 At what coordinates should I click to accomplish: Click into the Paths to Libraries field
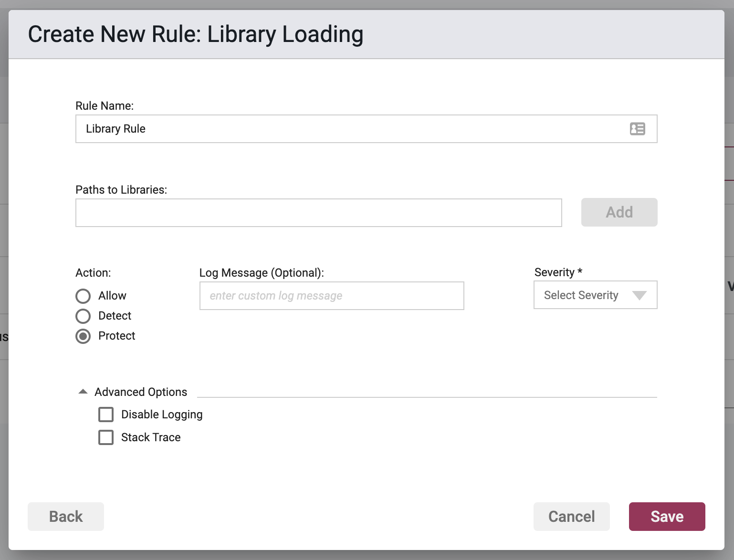point(318,213)
